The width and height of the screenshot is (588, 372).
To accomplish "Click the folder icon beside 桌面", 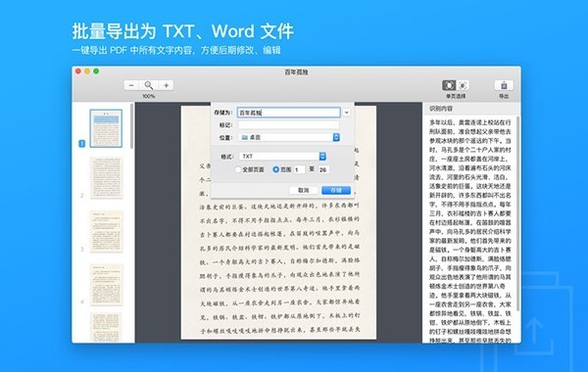I will click(x=245, y=137).
